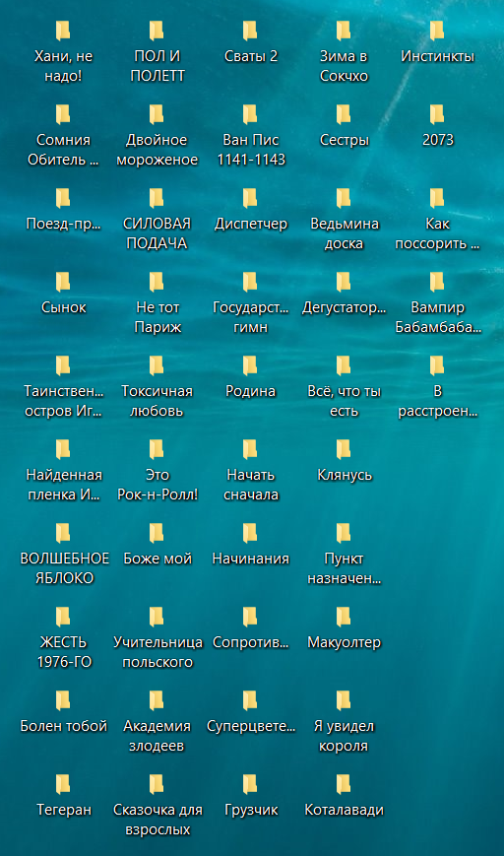
Task: Select the 'Инстинкты' folder icon
Action: tap(437, 31)
